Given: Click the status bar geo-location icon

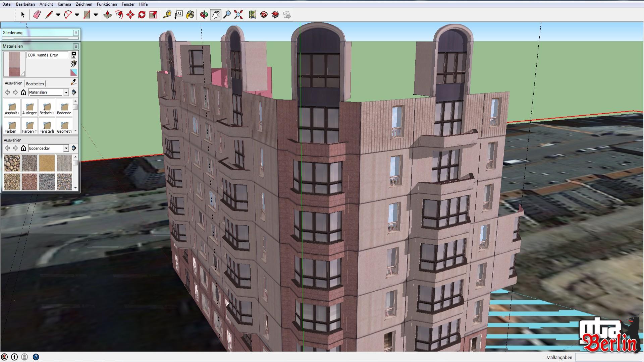Looking at the screenshot, I should point(4,357).
